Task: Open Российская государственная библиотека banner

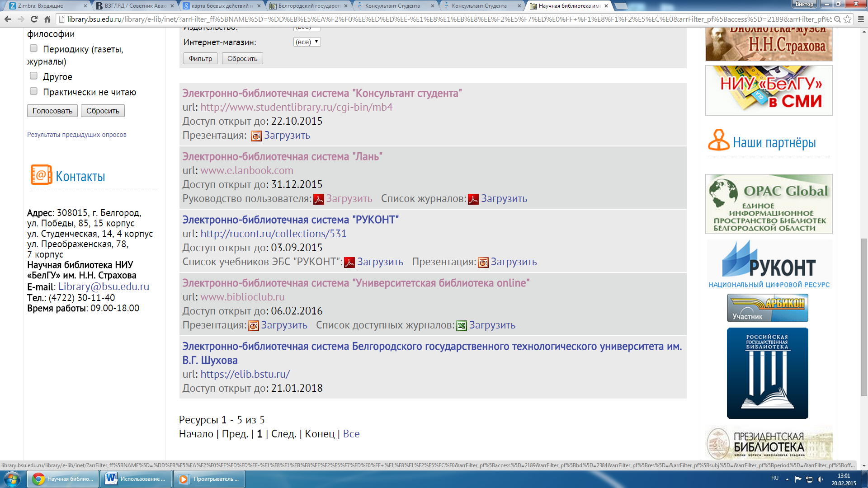Action: (767, 373)
